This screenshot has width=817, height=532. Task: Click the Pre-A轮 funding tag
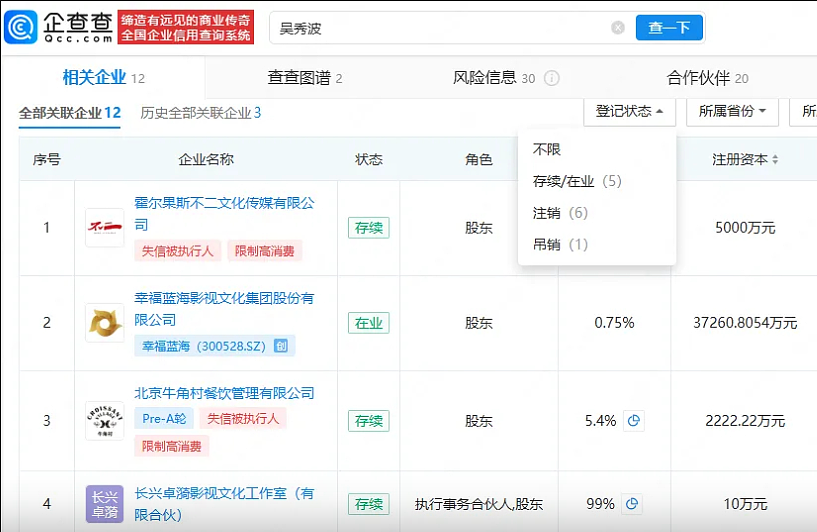[164, 418]
